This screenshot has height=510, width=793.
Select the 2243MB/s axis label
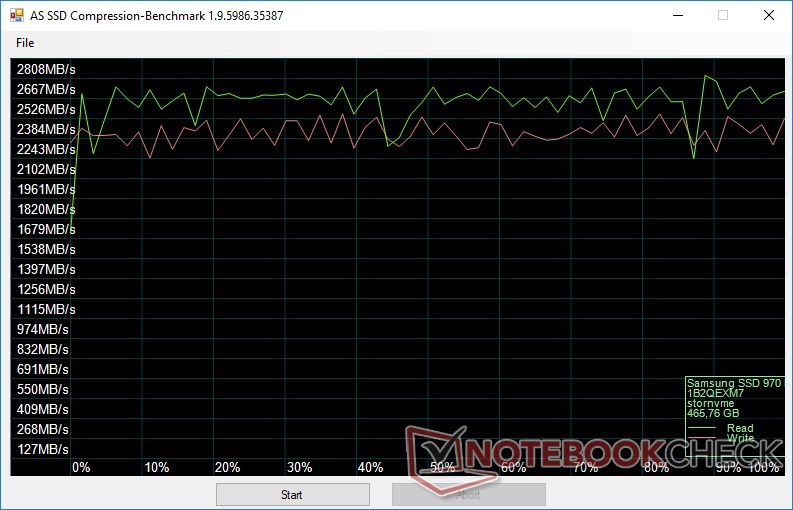pos(46,149)
